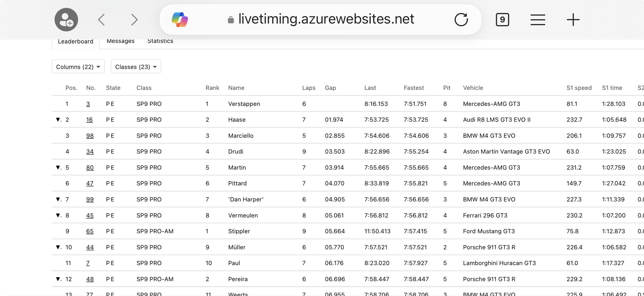Open a new tab with plus icon
The width and height of the screenshot is (644, 296).
click(573, 19)
